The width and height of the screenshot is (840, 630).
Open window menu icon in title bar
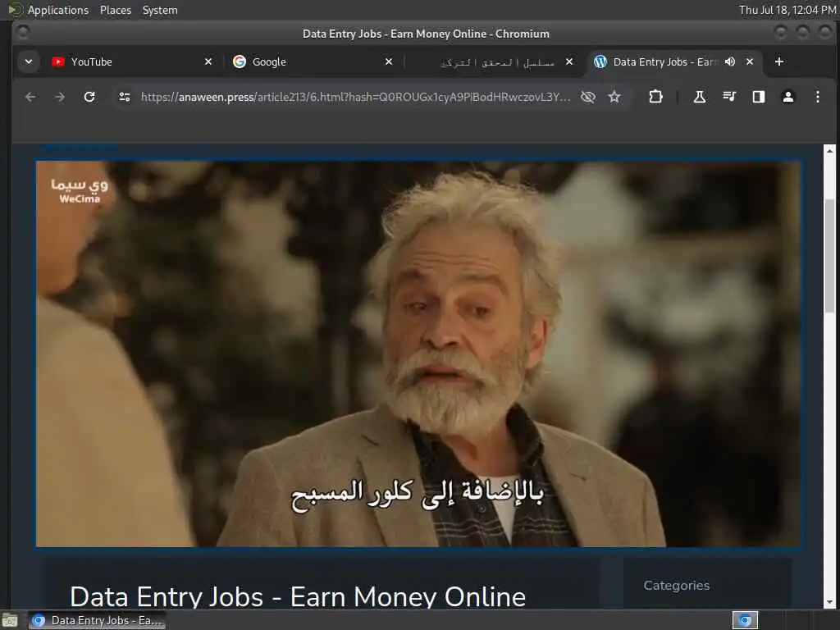point(22,33)
